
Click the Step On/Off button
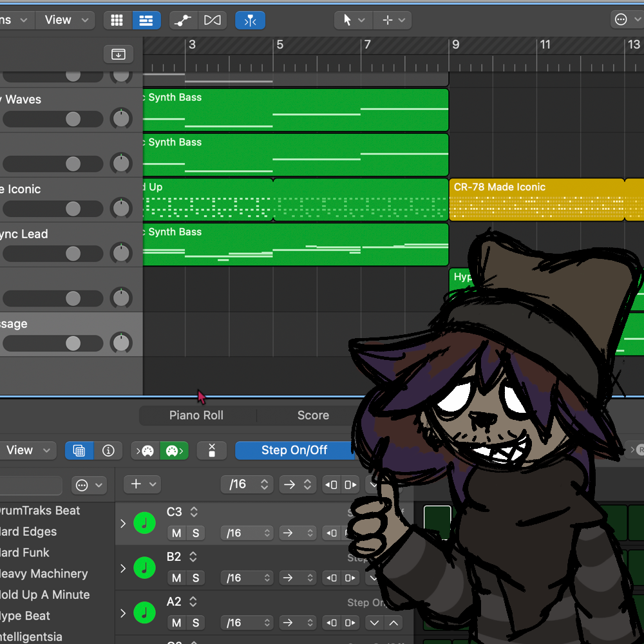pyautogui.click(x=294, y=451)
